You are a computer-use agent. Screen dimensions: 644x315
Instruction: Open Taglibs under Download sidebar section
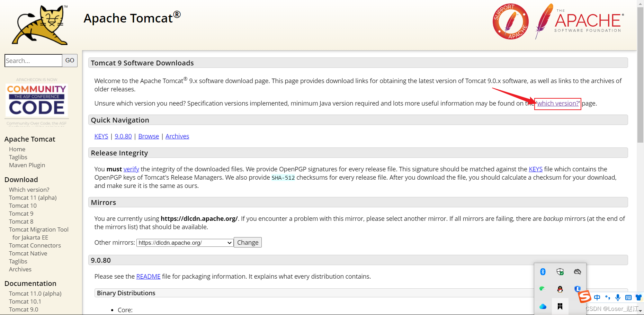click(18, 261)
